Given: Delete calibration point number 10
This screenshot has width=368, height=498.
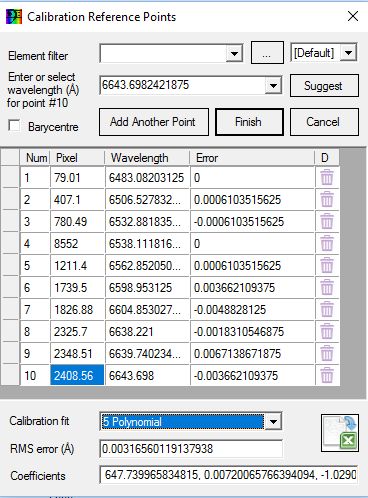Looking at the screenshot, I should pyautogui.click(x=327, y=375).
